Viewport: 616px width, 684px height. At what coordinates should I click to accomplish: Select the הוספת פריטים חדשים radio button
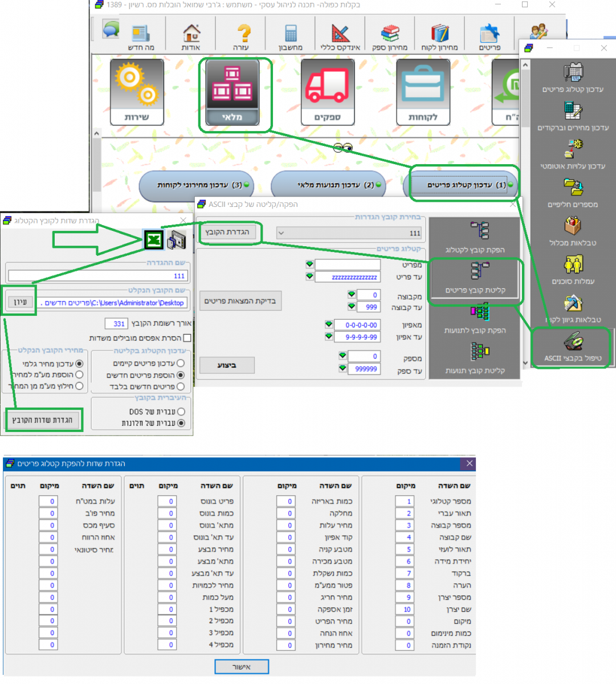181,375
